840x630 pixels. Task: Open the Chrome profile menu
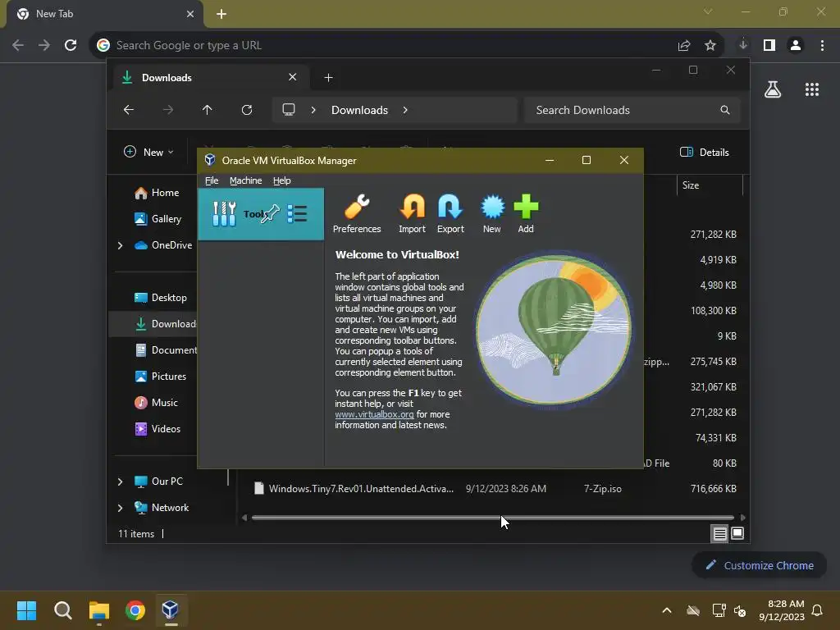click(x=796, y=46)
